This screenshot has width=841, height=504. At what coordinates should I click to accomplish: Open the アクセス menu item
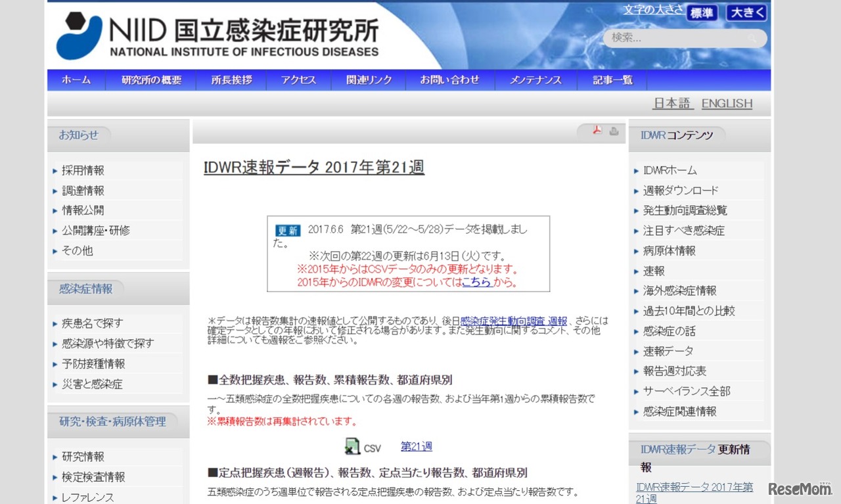[x=298, y=80]
